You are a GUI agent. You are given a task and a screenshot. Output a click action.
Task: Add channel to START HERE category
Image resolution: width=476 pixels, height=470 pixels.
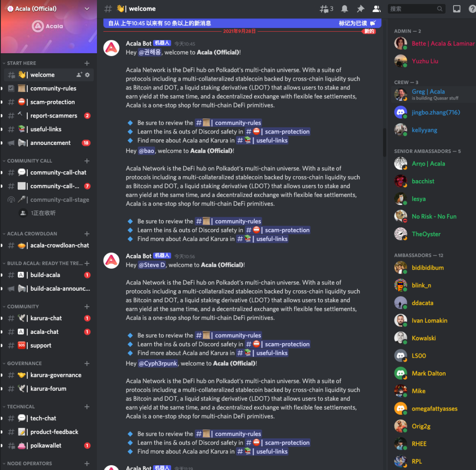click(87, 63)
